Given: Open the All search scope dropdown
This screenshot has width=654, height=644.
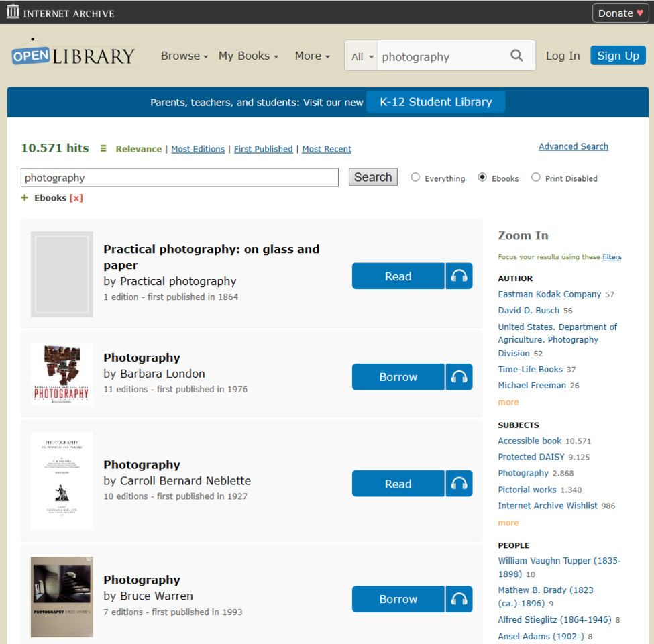Looking at the screenshot, I should click(x=362, y=56).
